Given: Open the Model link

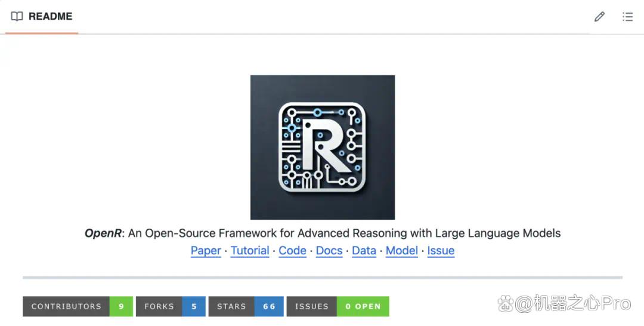Looking at the screenshot, I should [x=402, y=250].
